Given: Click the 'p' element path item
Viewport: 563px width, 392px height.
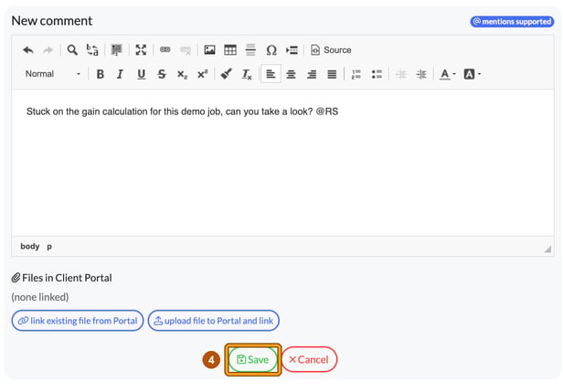Looking at the screenshot, I should pos(49,247).
